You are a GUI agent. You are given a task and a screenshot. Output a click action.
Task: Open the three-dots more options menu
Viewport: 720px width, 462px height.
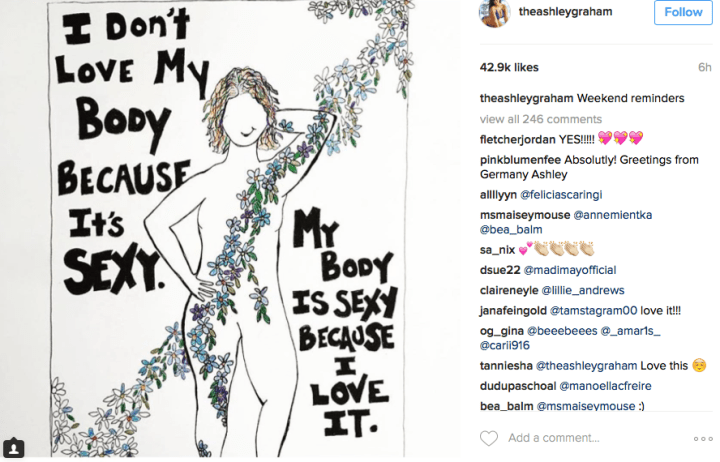pyautogui.click(x=703, y=438)
